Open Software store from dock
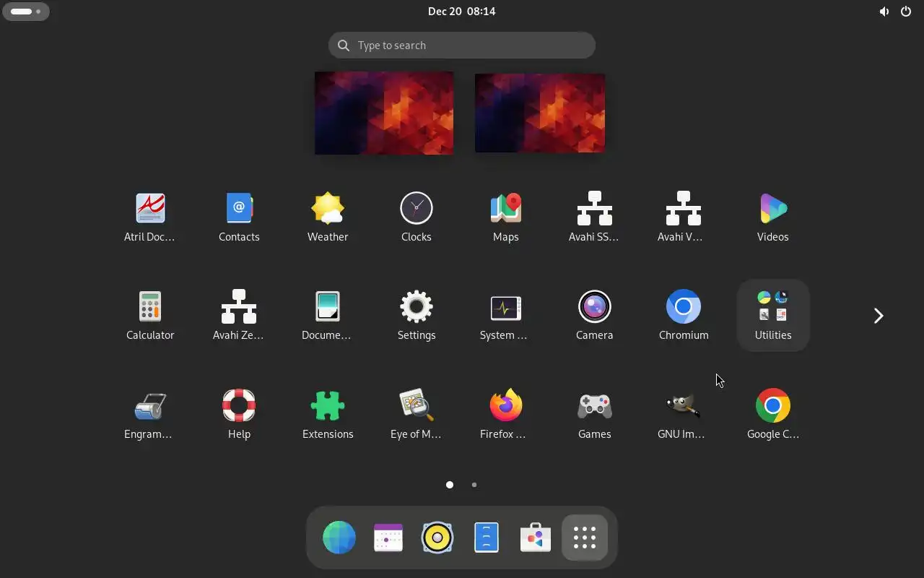Screen dimensions: 924x578 click(536, 538)
